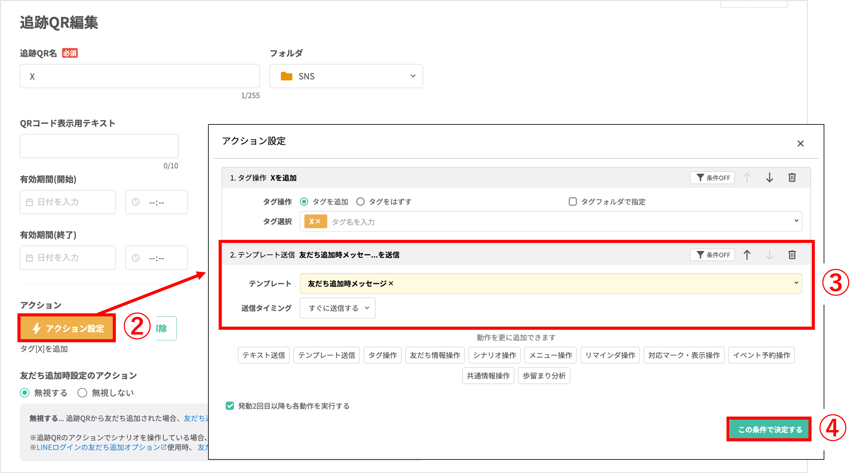
Task: Click the QRコード表示用テキスト input field
Action: (x=99, y=146)
